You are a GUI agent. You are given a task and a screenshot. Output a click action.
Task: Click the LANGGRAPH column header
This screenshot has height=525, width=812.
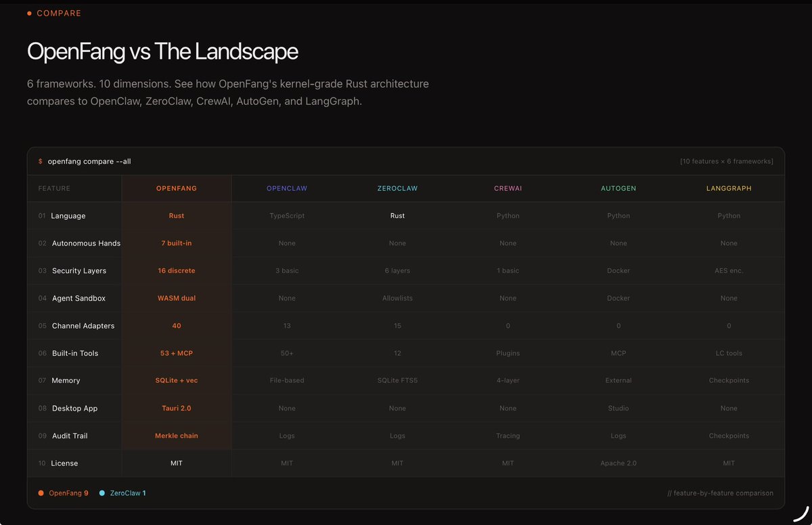[729, 188]
